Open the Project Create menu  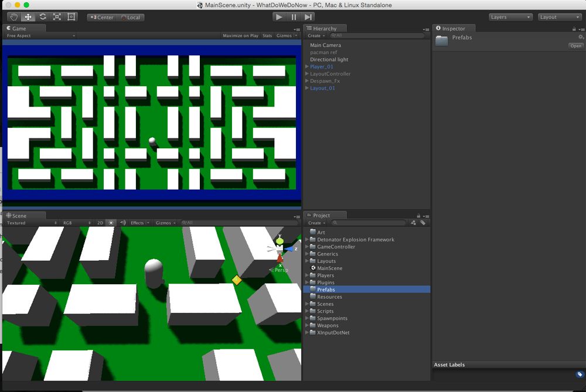[x=316, y=223]
